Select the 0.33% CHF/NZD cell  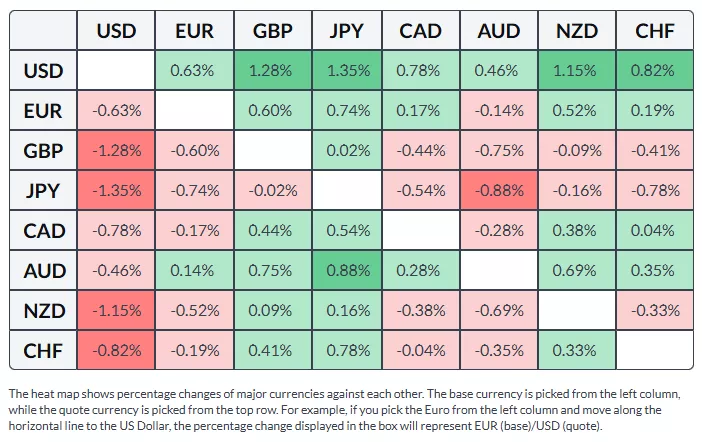[576, 350]
